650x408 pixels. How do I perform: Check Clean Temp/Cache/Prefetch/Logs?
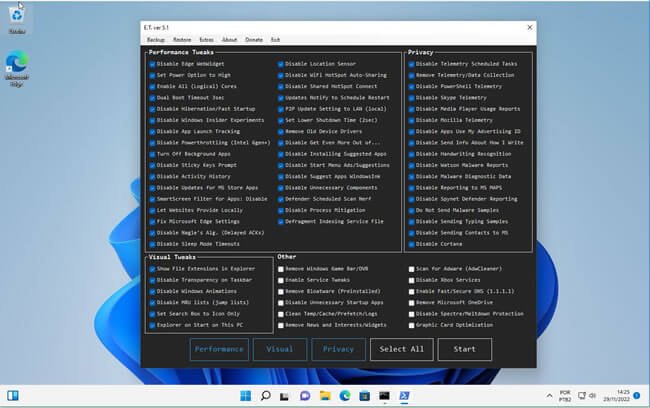pyautogui.click(x=281, y=314)
